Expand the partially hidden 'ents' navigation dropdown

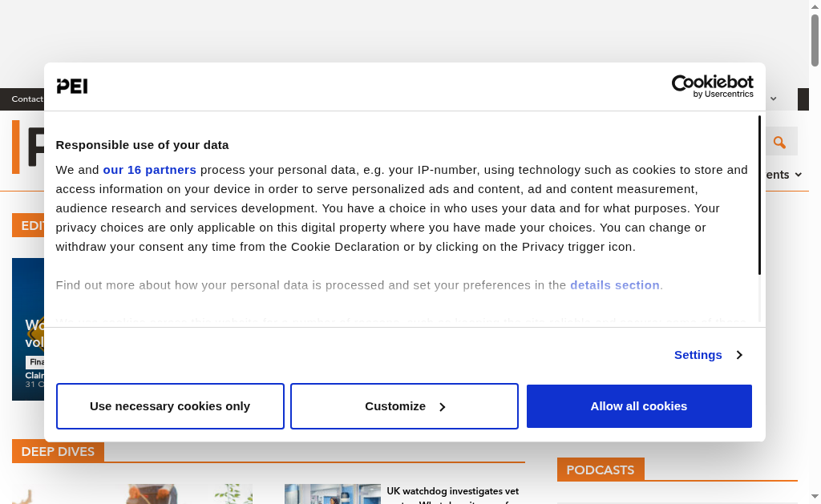784,175
